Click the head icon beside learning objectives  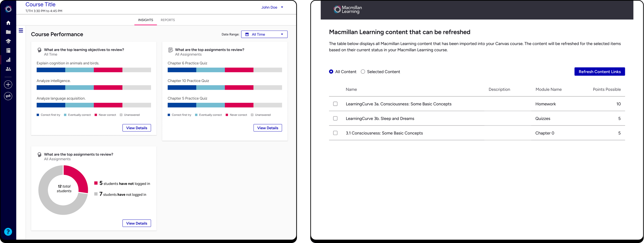point(39,50)
